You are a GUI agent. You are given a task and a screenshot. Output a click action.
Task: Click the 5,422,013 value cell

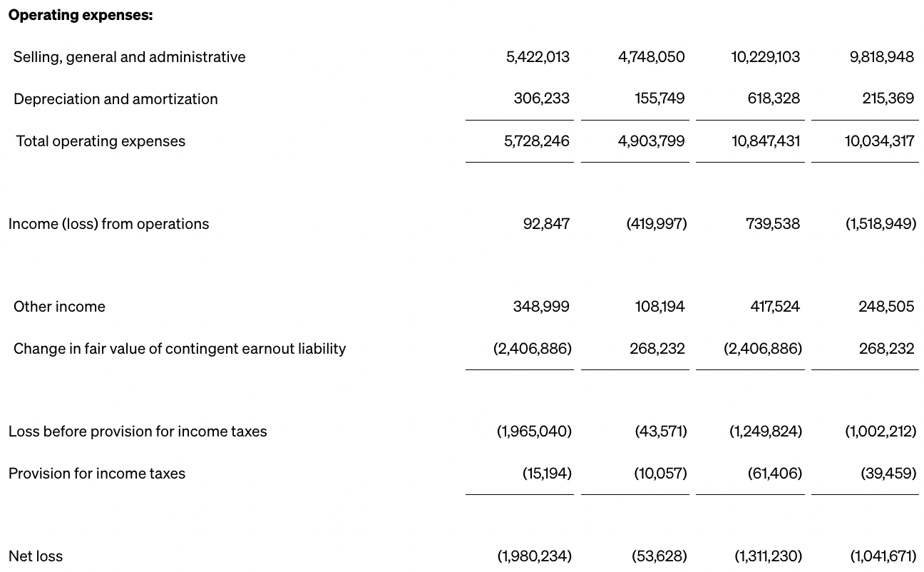(x=538, y=57)
